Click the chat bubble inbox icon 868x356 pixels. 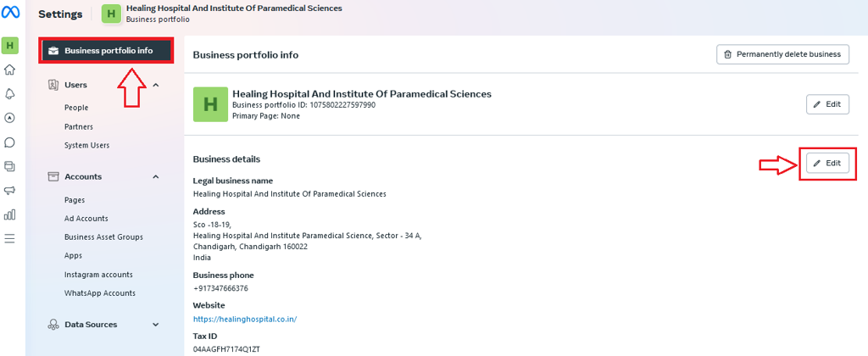pyautogui.click(x=10, y=142)
